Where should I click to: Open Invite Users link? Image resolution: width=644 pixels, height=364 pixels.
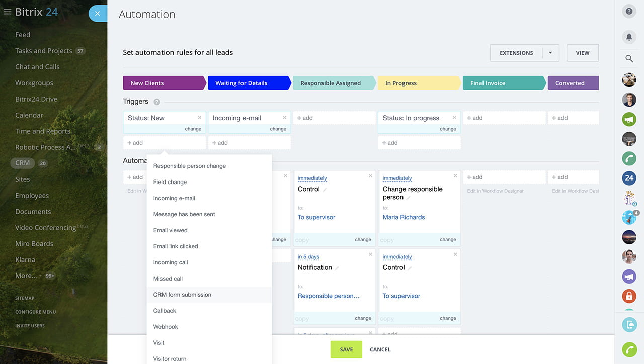pyautogui.click(x=30, y=326)
